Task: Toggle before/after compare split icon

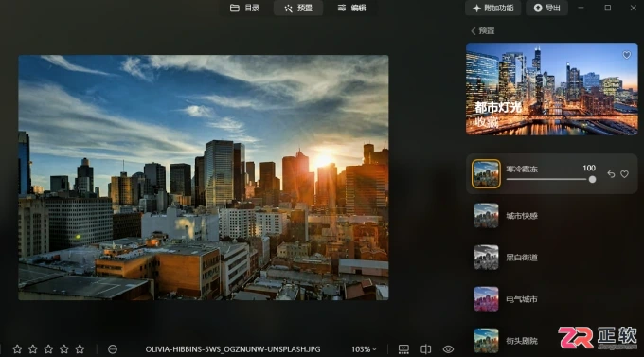Action: coord(426,349)
